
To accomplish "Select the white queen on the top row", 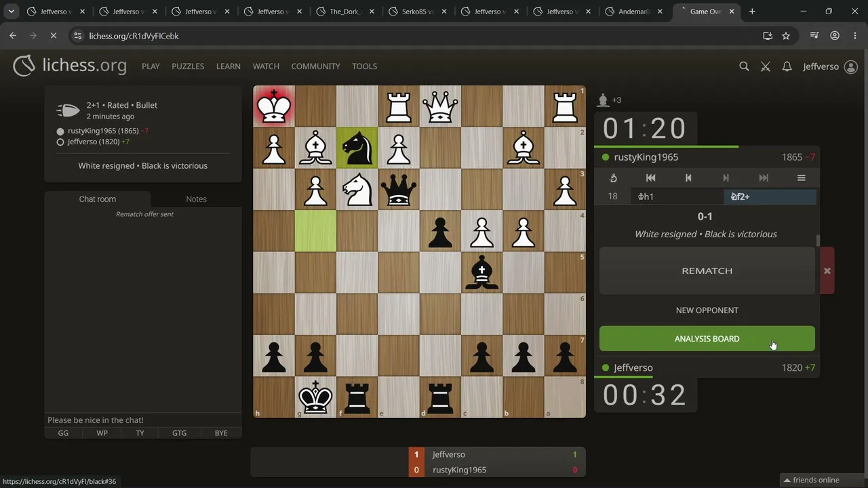I will (x=440, y=106).
